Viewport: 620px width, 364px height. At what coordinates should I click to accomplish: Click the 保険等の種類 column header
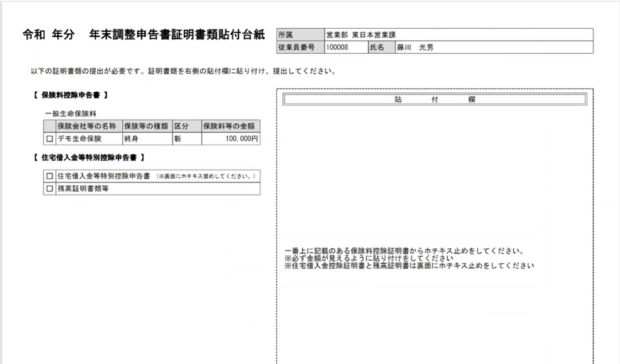[x=147, y=126]
